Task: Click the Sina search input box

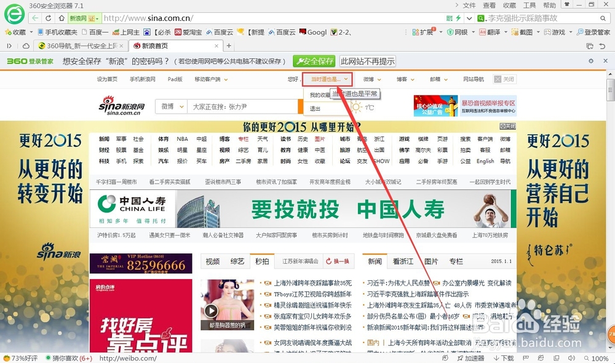Action: coord(243,106)
